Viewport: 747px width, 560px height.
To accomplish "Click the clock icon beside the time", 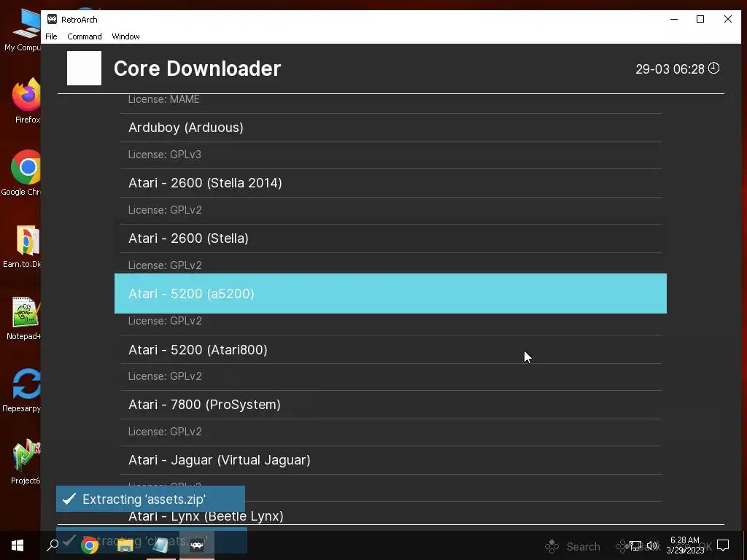I will [x=713, y=68].
